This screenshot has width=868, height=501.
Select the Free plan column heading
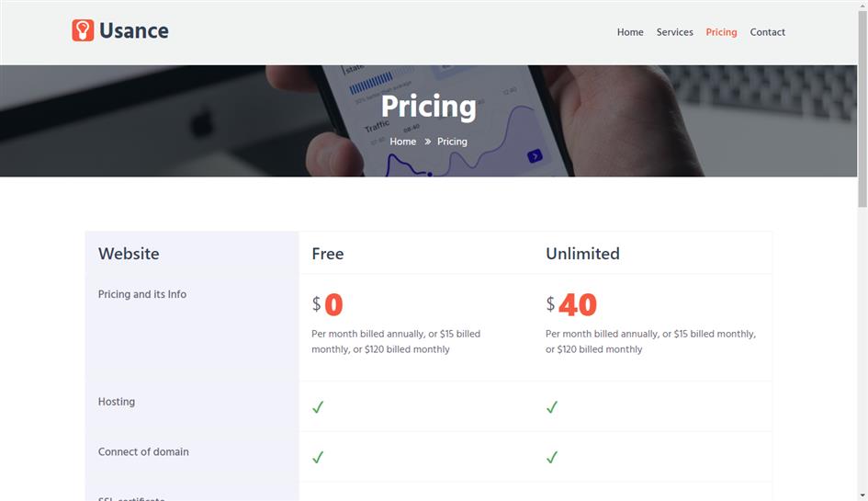pos(328,254)
